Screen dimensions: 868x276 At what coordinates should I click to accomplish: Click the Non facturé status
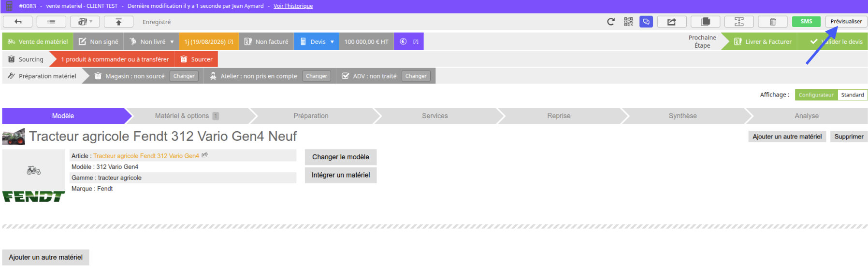click(266, 41)
